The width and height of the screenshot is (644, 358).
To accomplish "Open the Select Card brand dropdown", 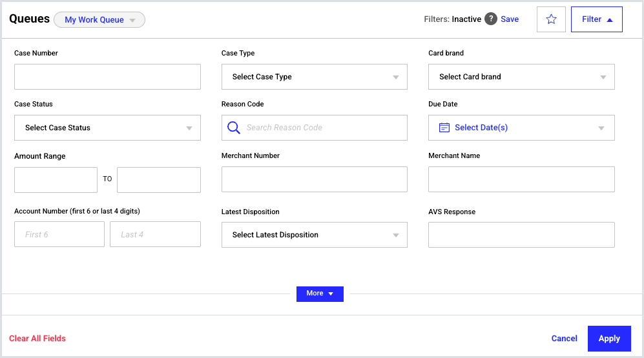I will pos(521,77).
